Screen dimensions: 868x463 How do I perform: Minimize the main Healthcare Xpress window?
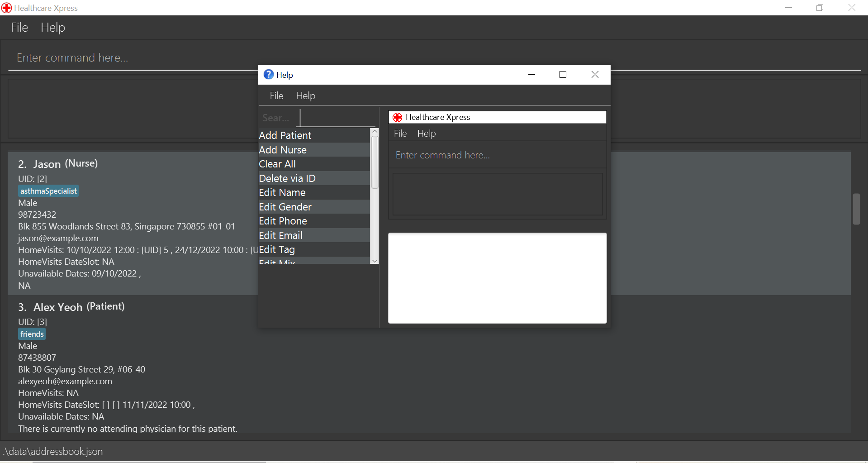click(788, 8)
